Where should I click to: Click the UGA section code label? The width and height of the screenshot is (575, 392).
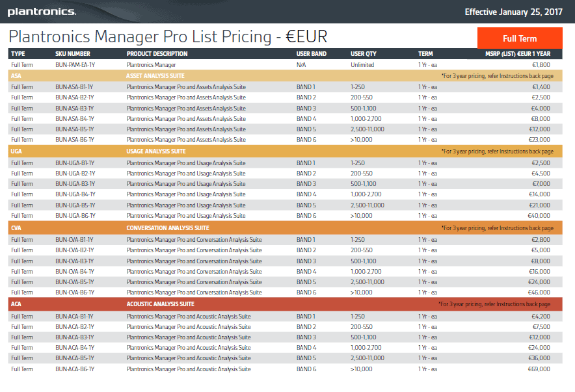click(x=16, y=151)
